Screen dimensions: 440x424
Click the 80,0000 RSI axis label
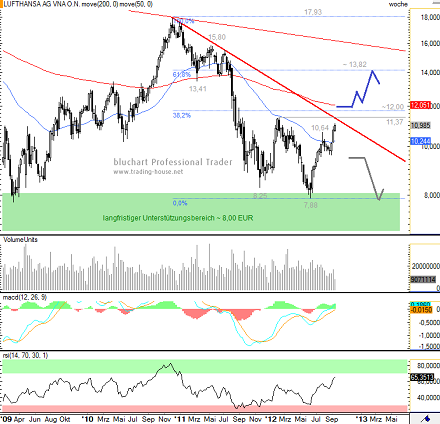(428, 366)
